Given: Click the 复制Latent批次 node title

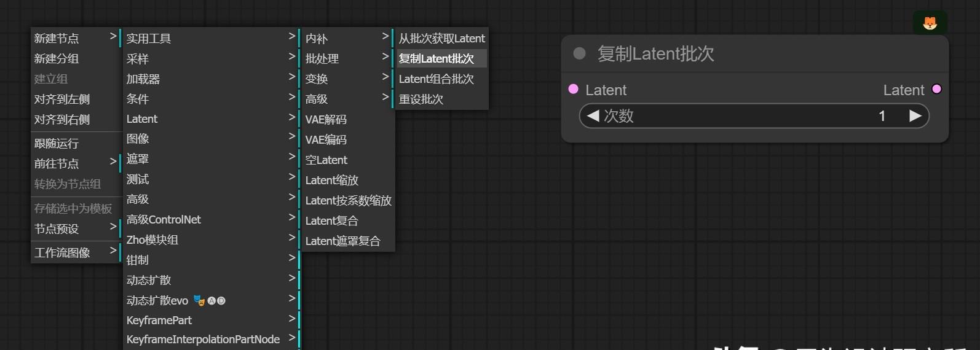Looking at the screenshot, I should click(655, 53).
